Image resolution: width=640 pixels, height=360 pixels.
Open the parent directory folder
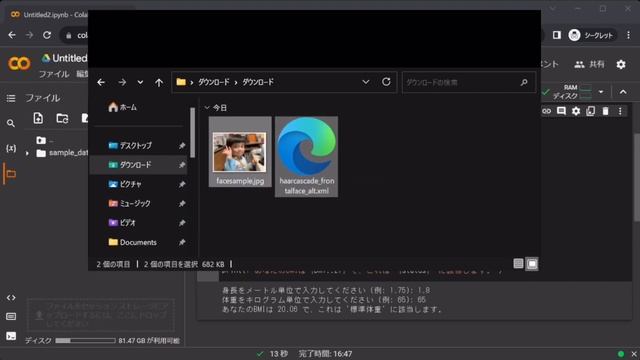[x=41, y=140]
